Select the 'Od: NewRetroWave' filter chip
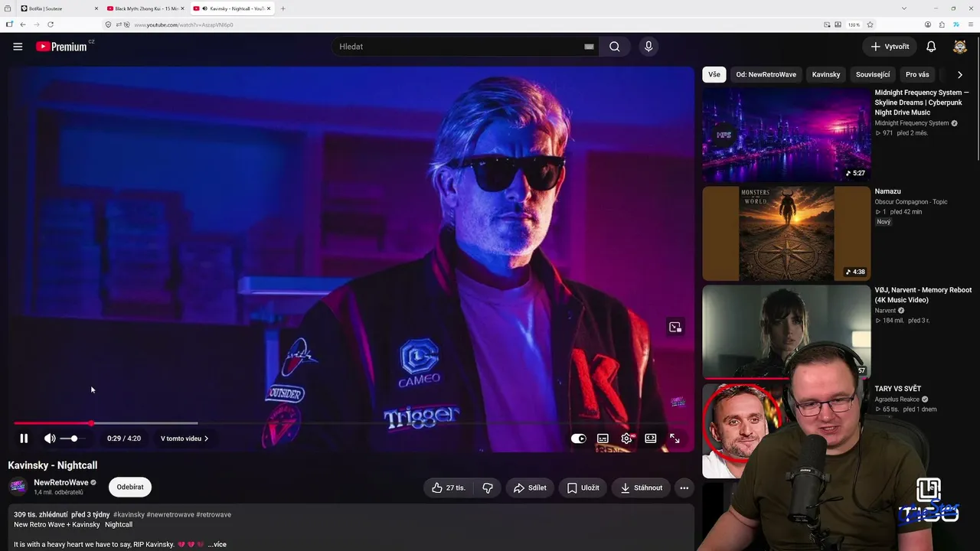Screen dimensions: 980x551 point(766,75)
